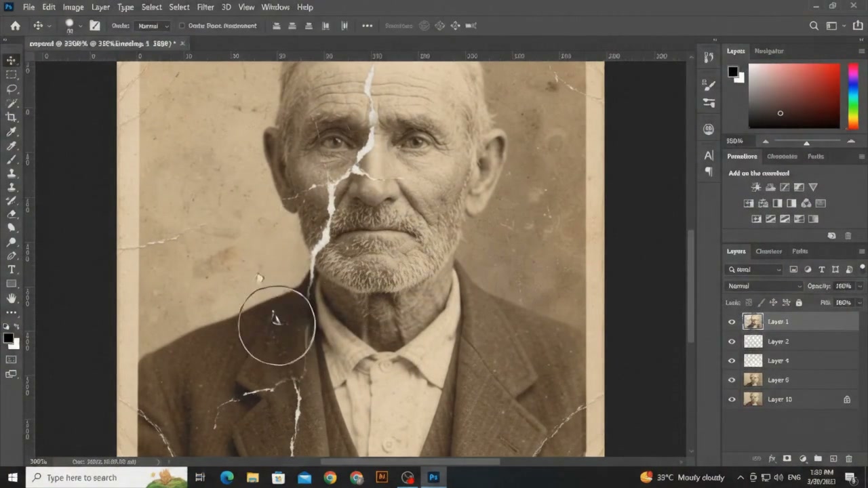Close the open document tab
The height and width of the screenshot is (488, 868).
pyautogui.click(x=182, y=43)
